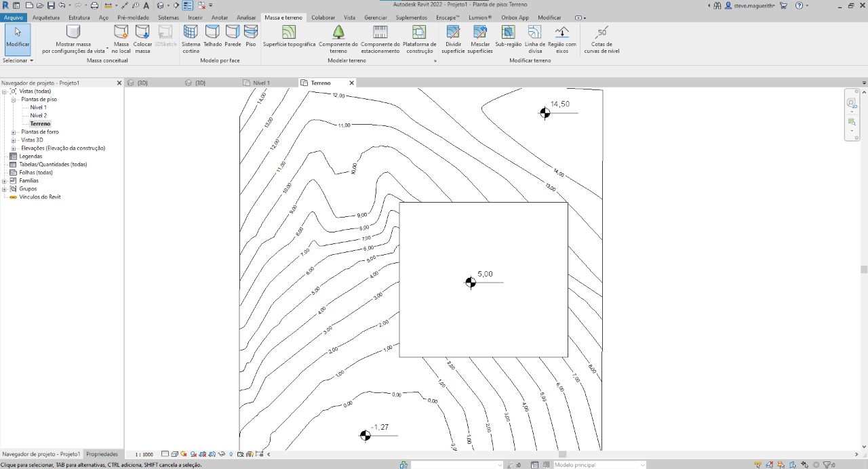Toggle reveal hidden elements lightbulb
The image size is (868, 469).
pos(231,454)
